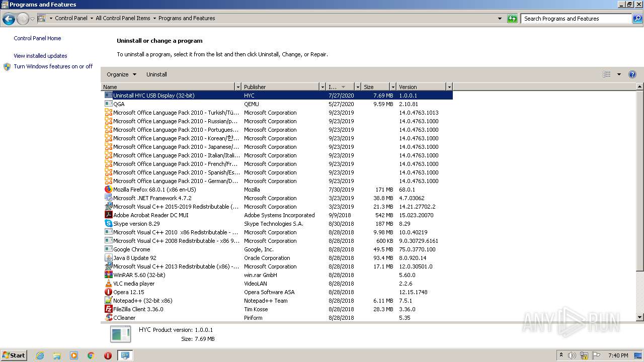Open Windows Explorer folder in taskbar
Screen dimensions: 644x362
coord(57,355)
